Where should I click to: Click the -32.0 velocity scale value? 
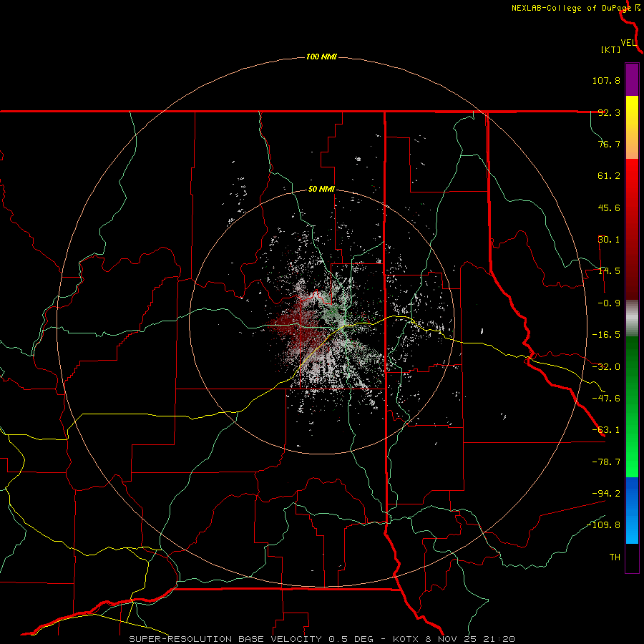point(606,367)
